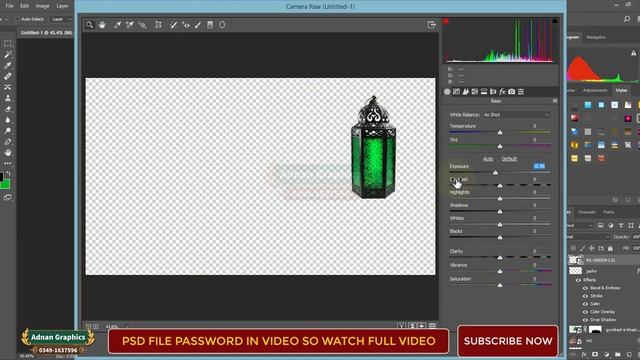Open the Effects fx panel icon
This screenshot has width=640, height=360.
pyautogui.click(x=502, y=92)
